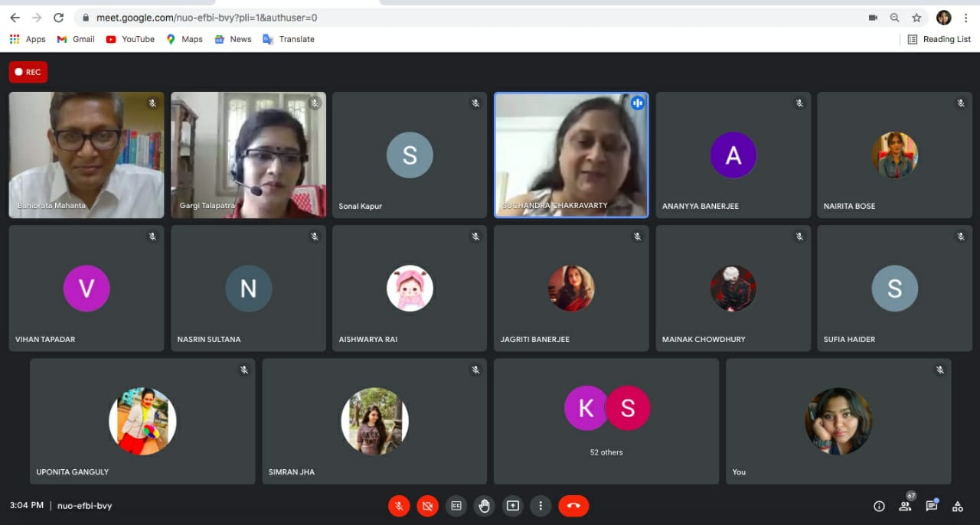Open the Reading List

point(939,39)
